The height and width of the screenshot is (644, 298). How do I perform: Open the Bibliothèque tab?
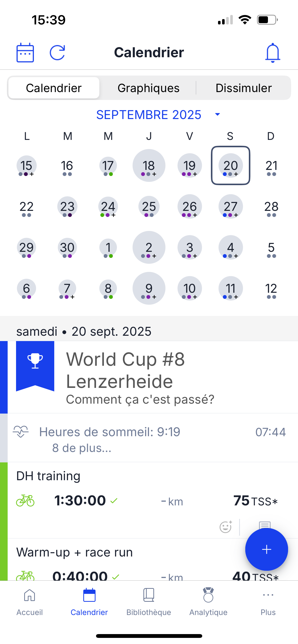pos(149,600)
